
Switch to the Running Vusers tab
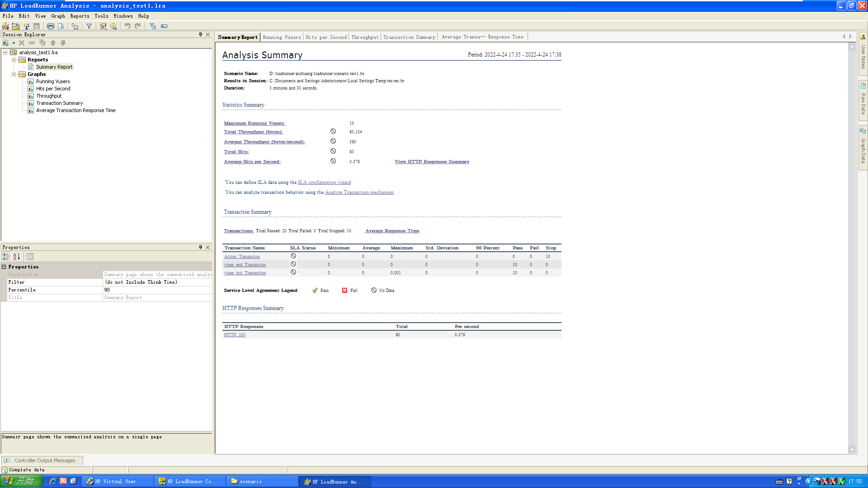282,37
